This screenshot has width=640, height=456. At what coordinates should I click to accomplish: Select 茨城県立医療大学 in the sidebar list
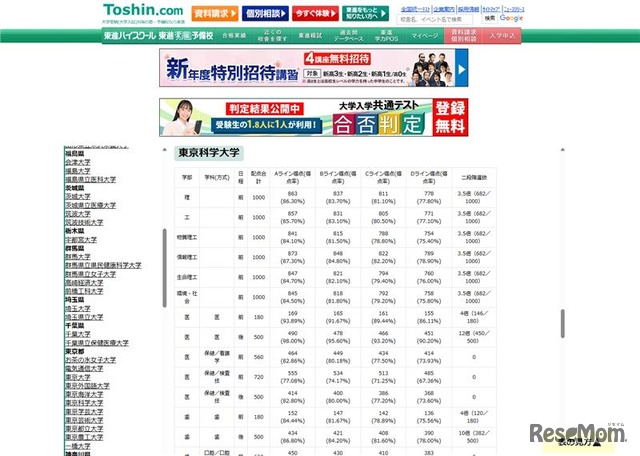point(91,205)
